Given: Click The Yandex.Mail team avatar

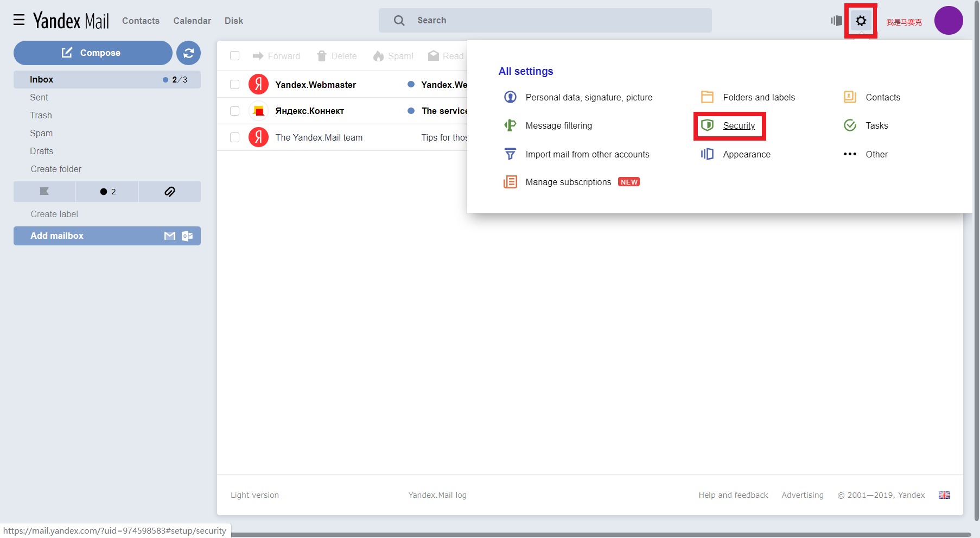Looking at the screenshot, I should pyautogui.click(x=258, y=137).
